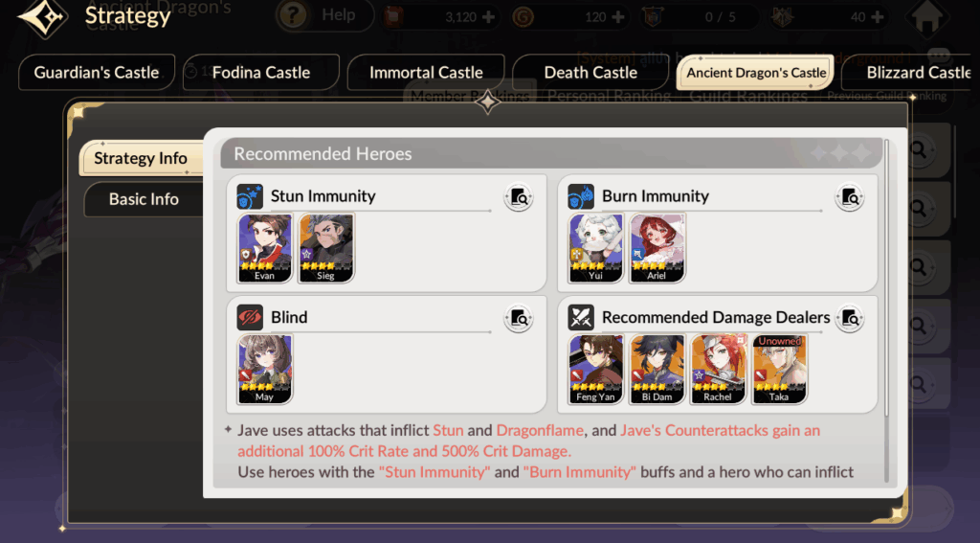The width and height of the screenshot is (980, 543).
Task: Switch to Death Castle tab
Action: tap(590, 73)
